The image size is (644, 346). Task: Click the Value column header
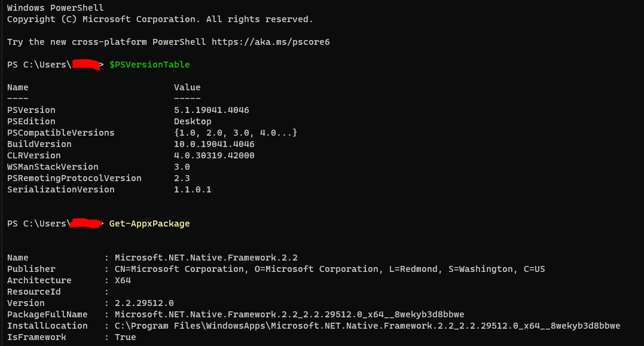tap(187, 87)
